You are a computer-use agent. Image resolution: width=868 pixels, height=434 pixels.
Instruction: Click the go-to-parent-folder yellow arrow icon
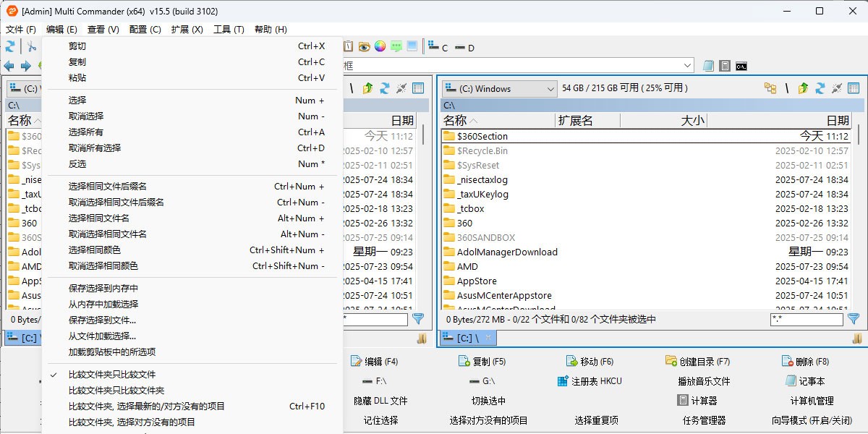tap(803, 88)
